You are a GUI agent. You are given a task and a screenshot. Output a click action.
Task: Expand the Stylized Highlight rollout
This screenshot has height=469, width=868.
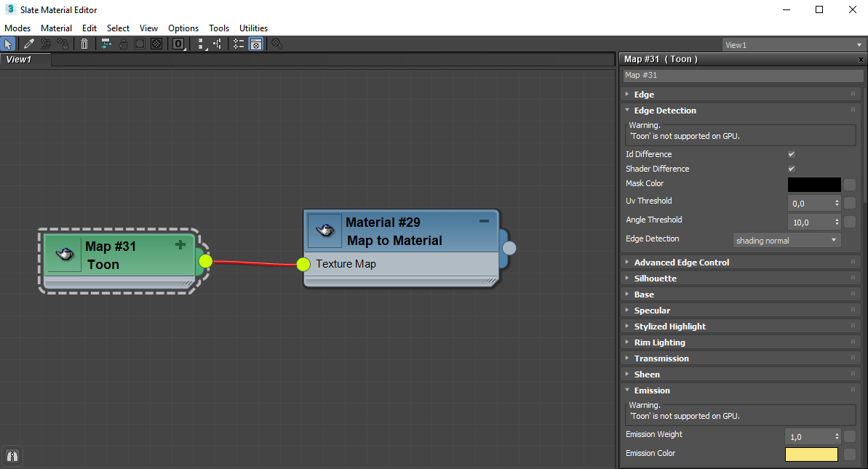740,327
